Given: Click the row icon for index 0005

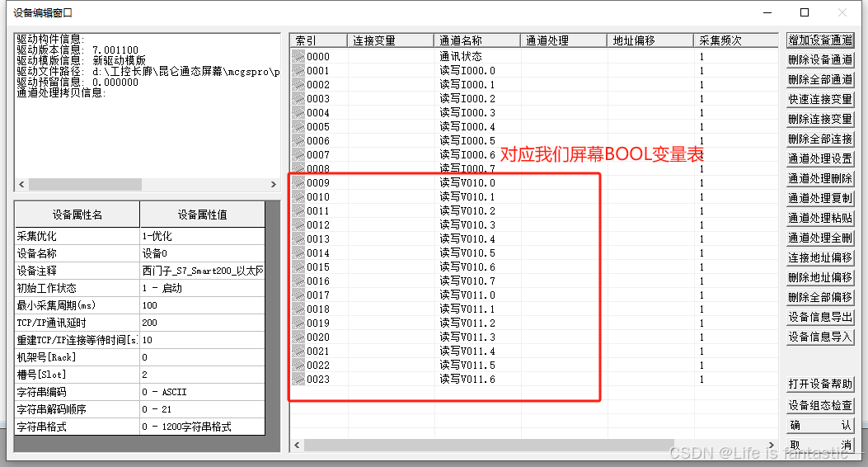Looking at the screenshot, I should (x=298, y=126).
